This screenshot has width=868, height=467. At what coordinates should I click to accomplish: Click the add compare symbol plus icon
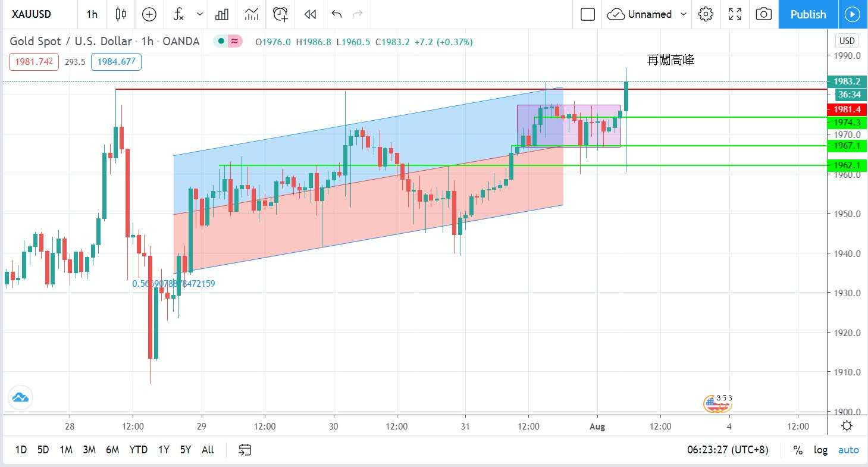point(149,14)
